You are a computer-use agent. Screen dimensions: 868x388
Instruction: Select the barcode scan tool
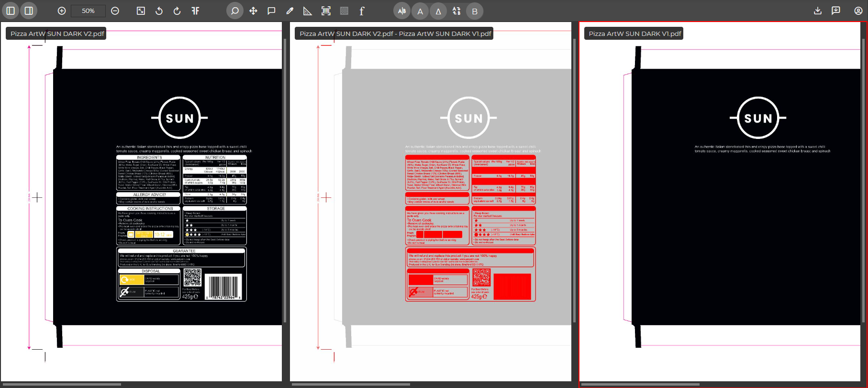326,11
